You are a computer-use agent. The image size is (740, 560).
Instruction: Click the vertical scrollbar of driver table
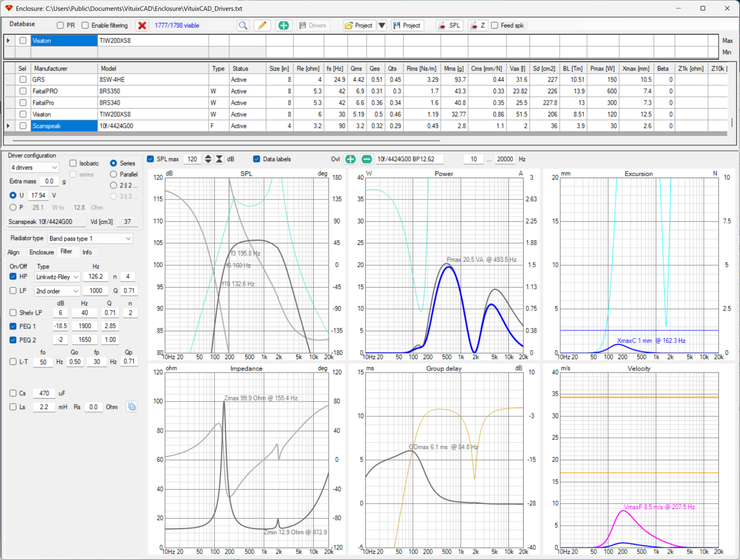[x=732, y=122]
